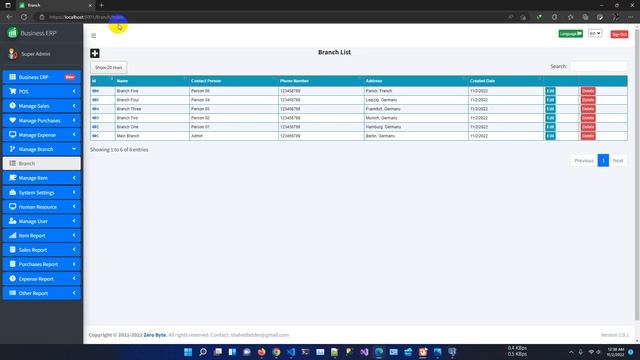Open Visual Studio from the taskbar
The width and height of the screenshot is (640, 360).
pyautogui.click(x=364, y=352)
